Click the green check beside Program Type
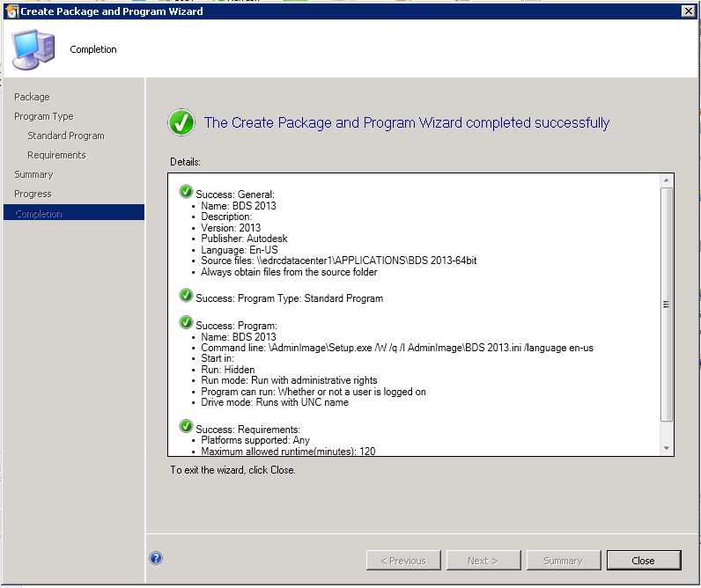The image size is (701, 588). [x=186, y=296]
